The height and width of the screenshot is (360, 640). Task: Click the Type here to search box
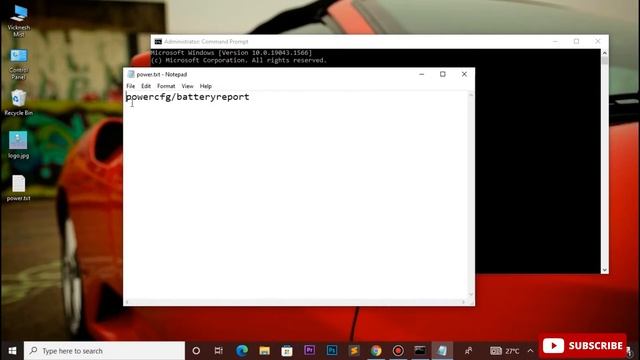[104, 351]
